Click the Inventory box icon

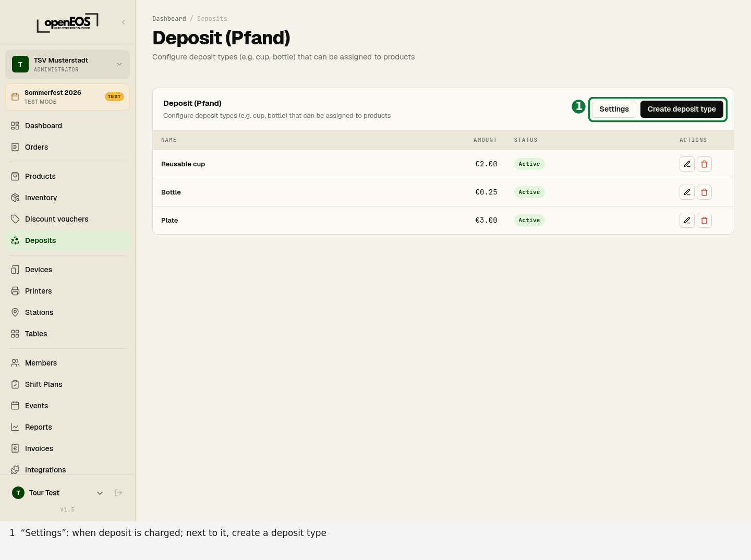[x=15, y=198]
